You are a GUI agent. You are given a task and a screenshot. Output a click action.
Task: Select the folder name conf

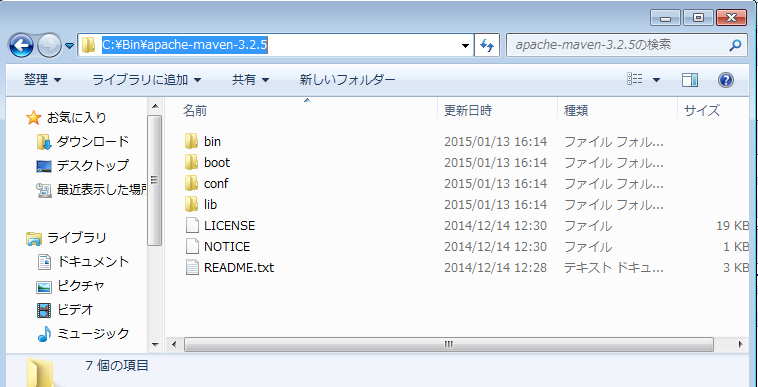tap(216, 184)
